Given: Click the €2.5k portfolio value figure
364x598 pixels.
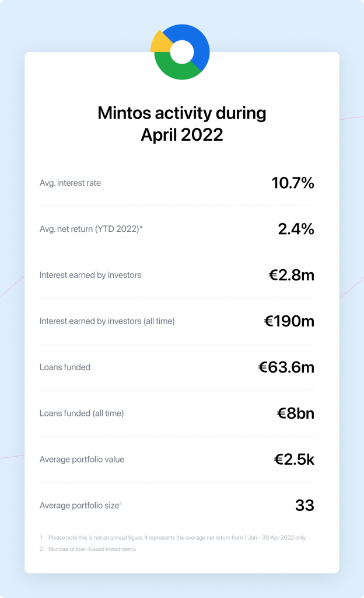Looking at the screenshot, I should 294,460.
